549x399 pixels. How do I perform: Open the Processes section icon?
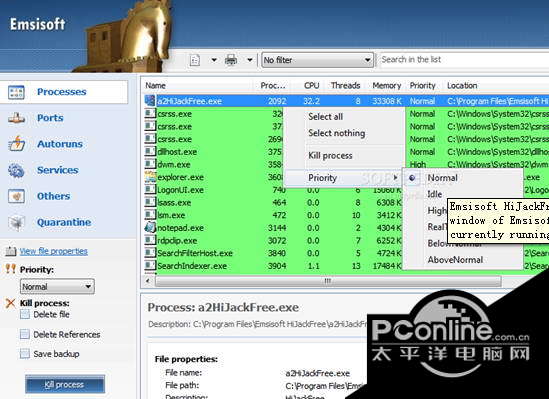tap(16, 92)
